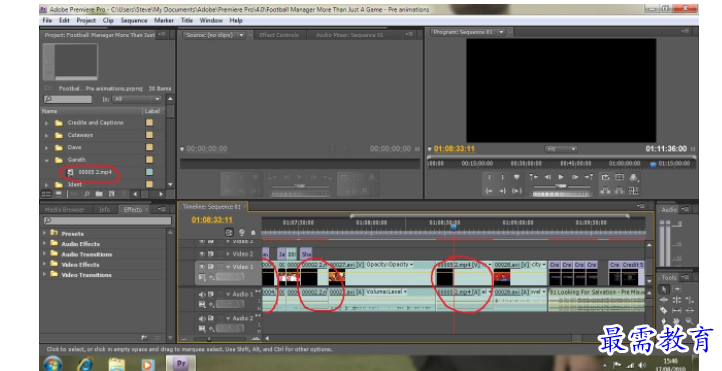Viewport: 722px width, 371px height.
Task: Expand Credits and Captions bin
Action: (47, 123)
